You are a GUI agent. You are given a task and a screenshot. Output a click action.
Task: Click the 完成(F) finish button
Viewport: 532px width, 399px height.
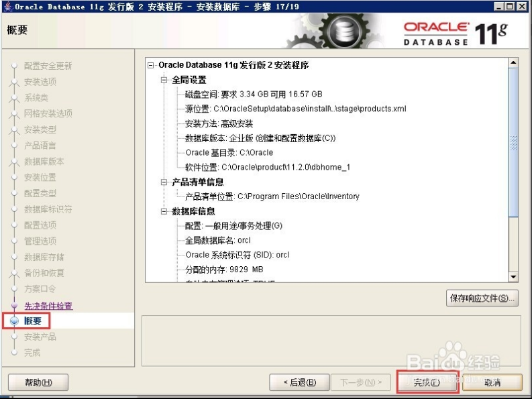[427, 382]
